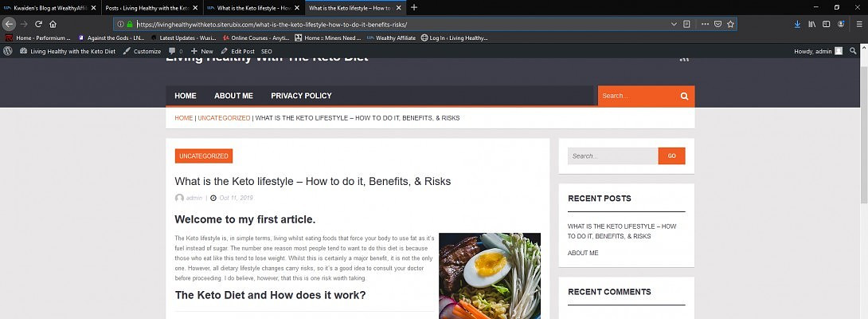Click the green secure connection padlock
The height and width of the screenshot is (319, 868).
tap(130, 25)
